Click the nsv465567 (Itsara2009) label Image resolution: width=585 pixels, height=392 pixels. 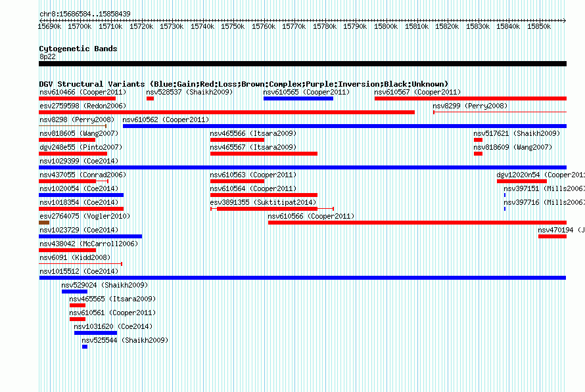coord(253,147)
